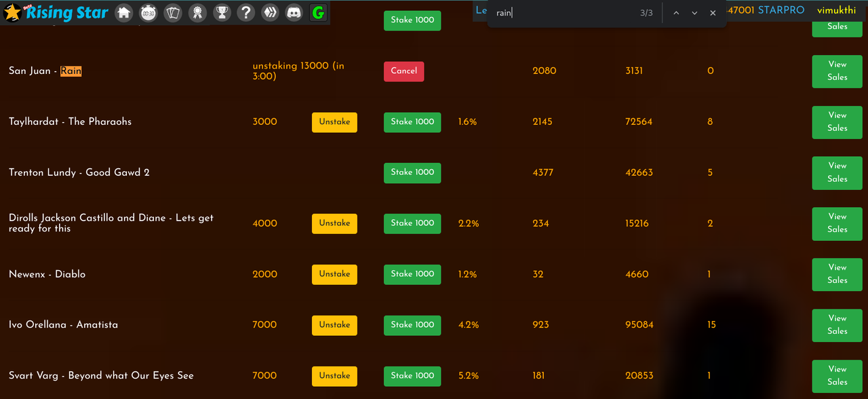The height and width of the screenshot is (399, 868).
Task: Open the Hive logo icon
Action: (x=270, y=12)
